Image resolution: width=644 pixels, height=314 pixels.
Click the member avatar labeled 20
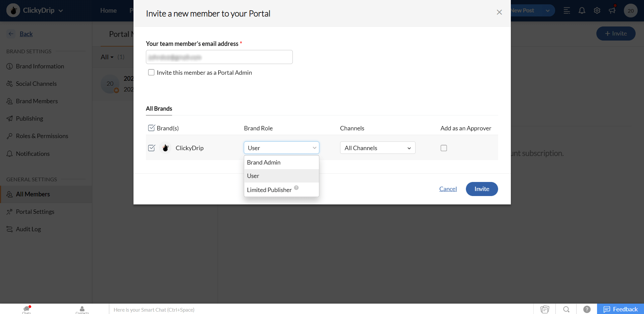point(110,84)
